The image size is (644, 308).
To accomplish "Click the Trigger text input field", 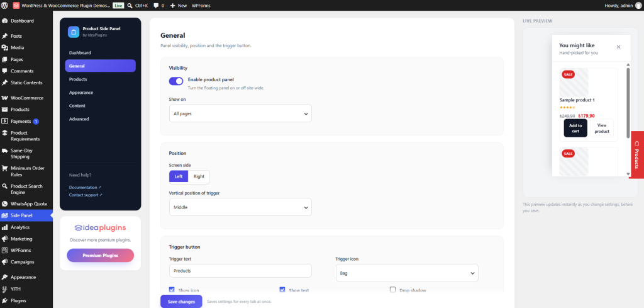I will click(240, 271).
